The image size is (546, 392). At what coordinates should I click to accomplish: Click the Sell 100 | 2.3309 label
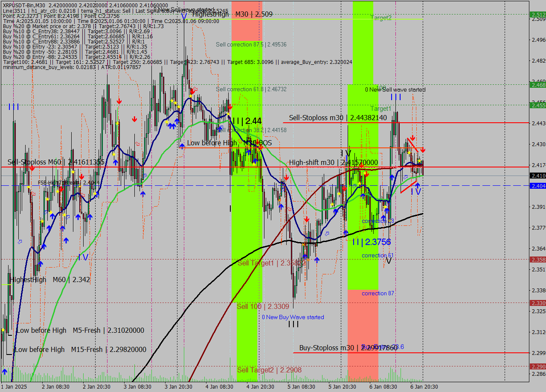[263, 306]
